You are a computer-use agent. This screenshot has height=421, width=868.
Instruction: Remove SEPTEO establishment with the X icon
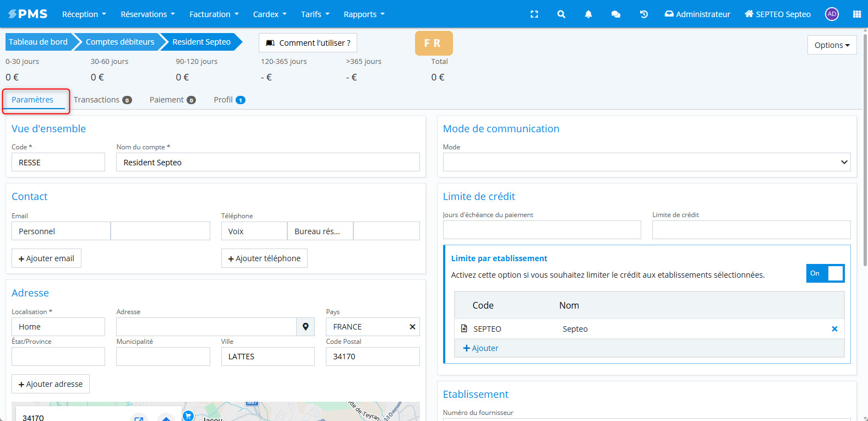[x=834, y=329]
